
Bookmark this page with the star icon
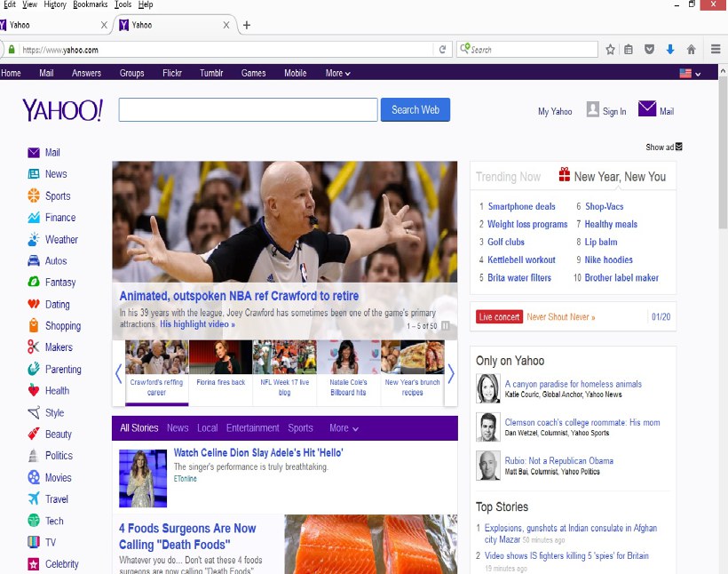pos(610,50)
